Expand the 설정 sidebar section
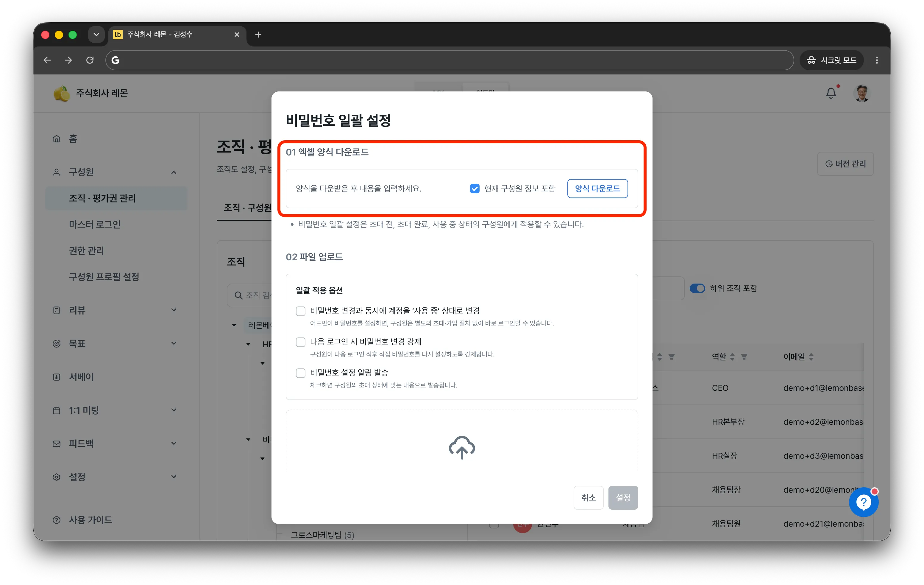This screenshot has height=585, width=924. coord(174,477)
